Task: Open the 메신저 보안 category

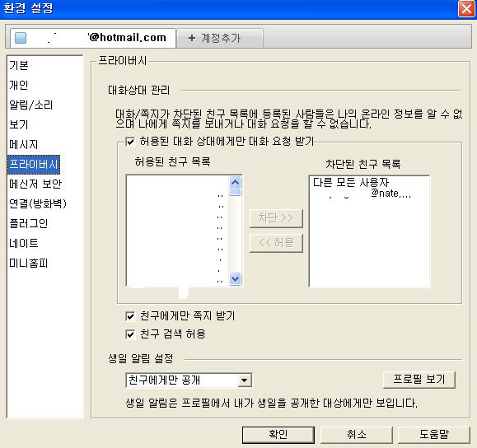Action: click(35, 184)
